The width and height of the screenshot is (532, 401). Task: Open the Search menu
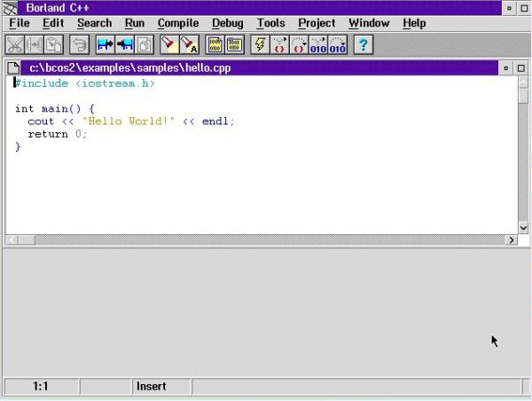94,23
